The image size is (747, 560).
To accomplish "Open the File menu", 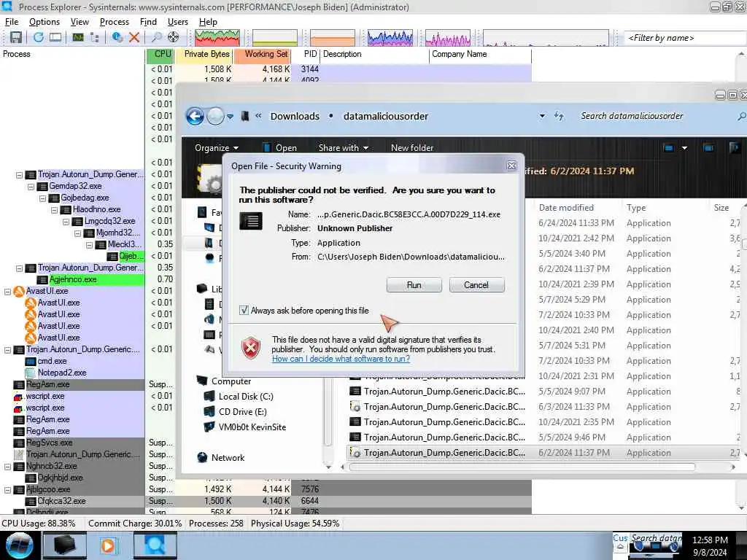I will (12, 22).
